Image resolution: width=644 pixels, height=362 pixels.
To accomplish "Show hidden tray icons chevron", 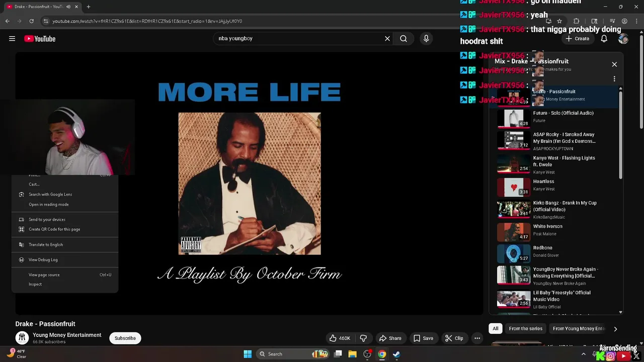I will (x=584, y=354).
